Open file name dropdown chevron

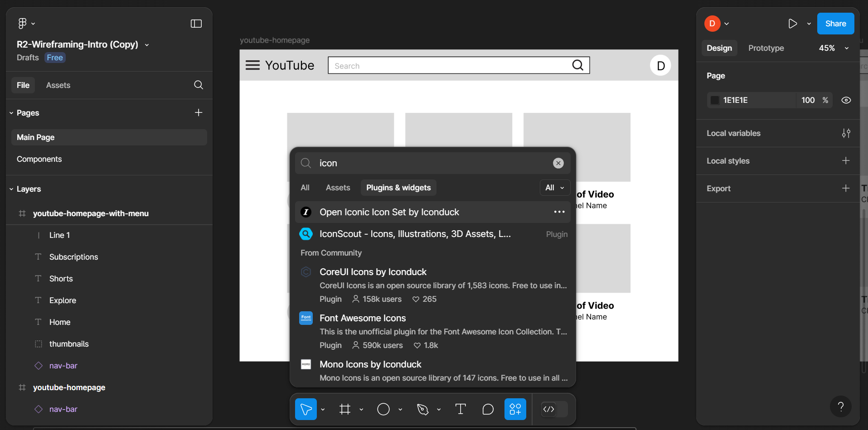[x=147, y=45]
